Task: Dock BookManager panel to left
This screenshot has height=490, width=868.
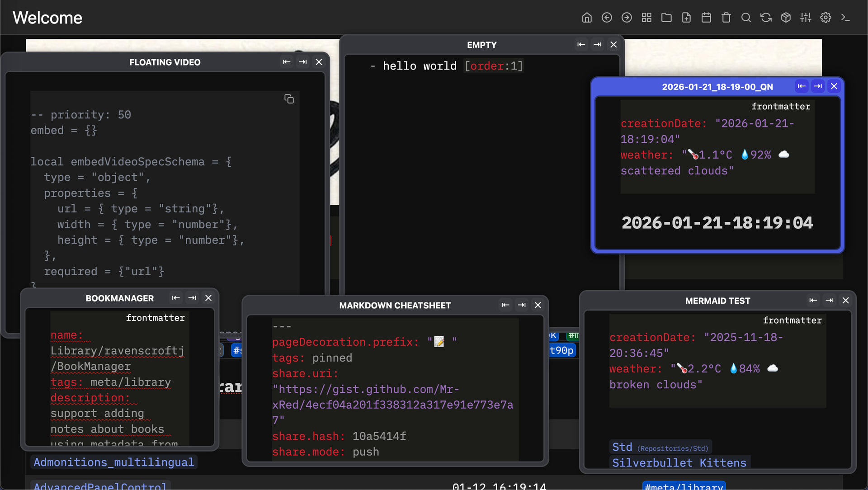Action: [x=176, y=298]
